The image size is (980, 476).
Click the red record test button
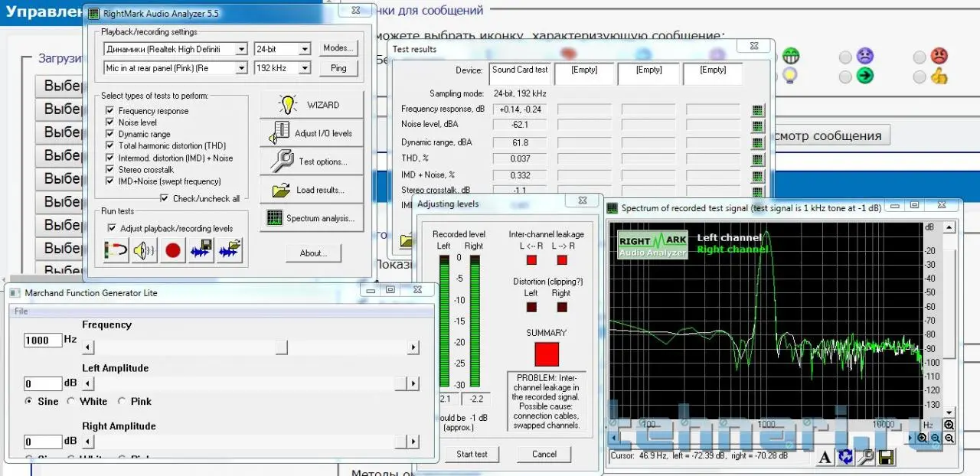[x=173, y=251]
